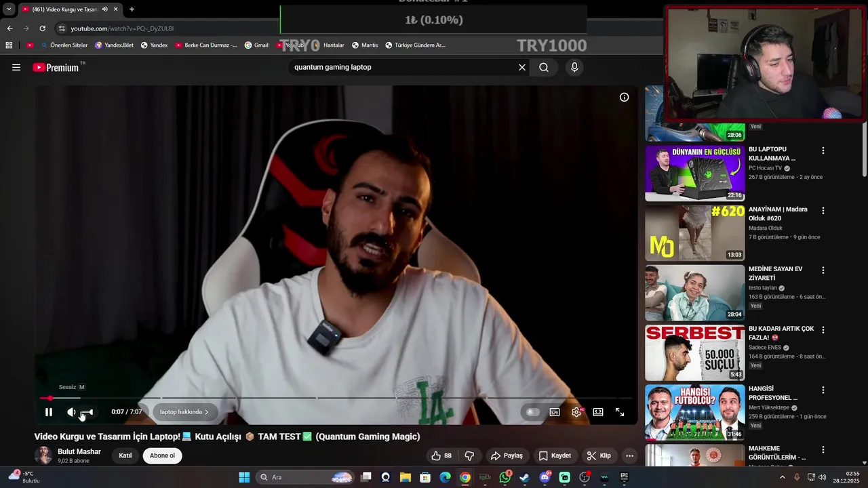Start voice search with the microphone
Image resolution: width=868 pixels, height=488 pixels.
click(x=574, y=67)
